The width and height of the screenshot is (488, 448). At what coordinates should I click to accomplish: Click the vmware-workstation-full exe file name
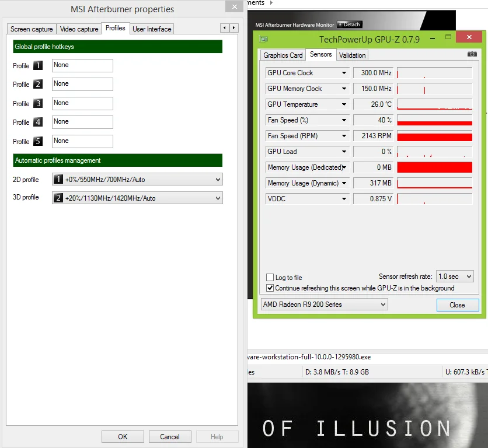click(x=309, y=357)
